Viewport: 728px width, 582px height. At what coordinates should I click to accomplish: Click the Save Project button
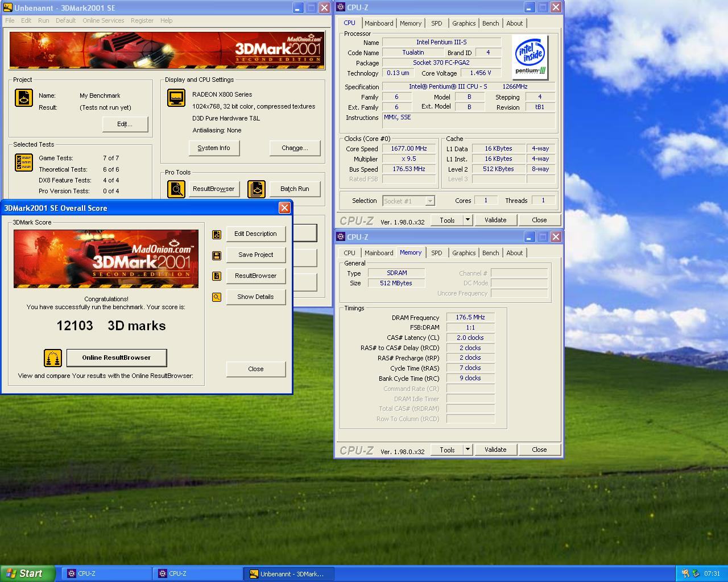coord(256,255)
